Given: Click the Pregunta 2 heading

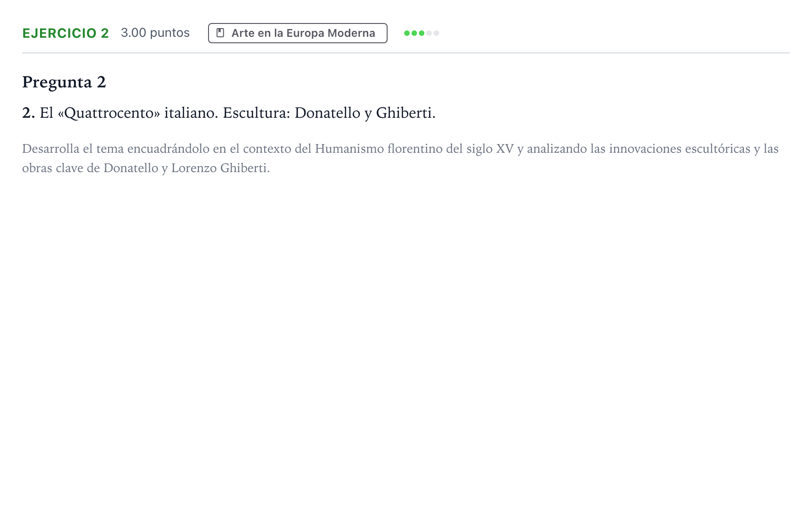Looking at the screenshot, I should [64, 82].
